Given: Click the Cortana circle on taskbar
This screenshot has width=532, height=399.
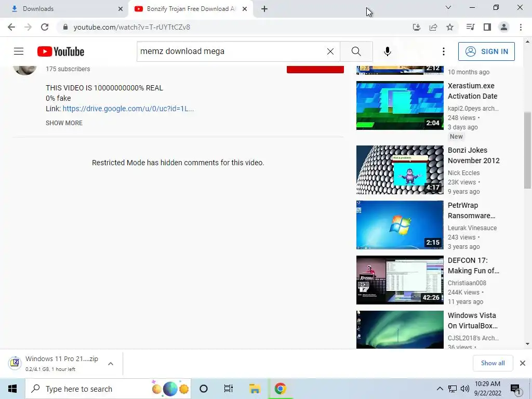Looking at the screenshot, I should (203, 389).
